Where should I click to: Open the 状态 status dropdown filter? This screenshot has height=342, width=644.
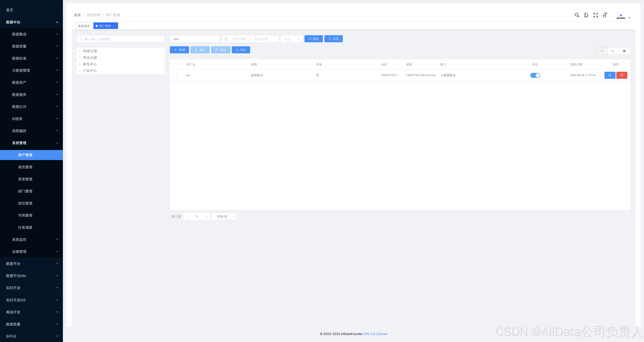pyautogui.click(x=292, y=39)
